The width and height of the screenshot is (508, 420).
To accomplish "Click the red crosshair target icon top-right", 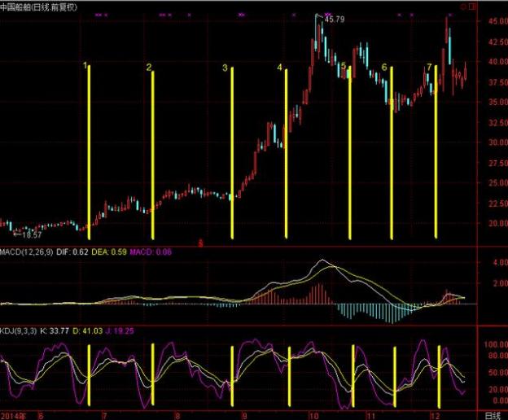I will pos(463,7).
